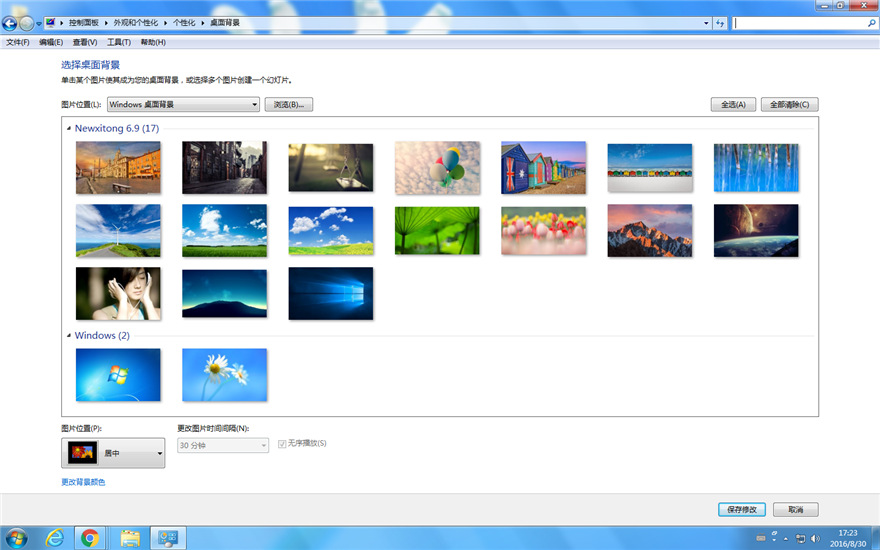Select the row of colorful huts wallpaper
880x550 pixels.
[650, 168]
